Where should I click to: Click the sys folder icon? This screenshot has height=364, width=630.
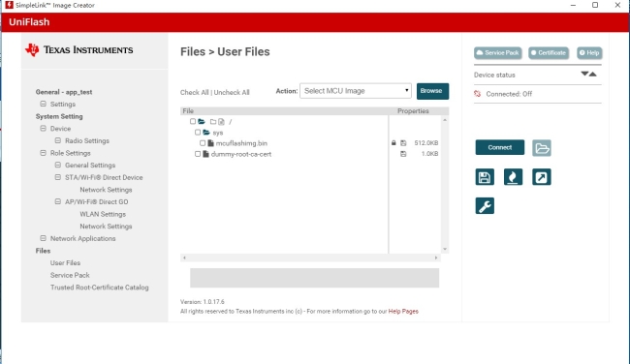click(206, 132)
